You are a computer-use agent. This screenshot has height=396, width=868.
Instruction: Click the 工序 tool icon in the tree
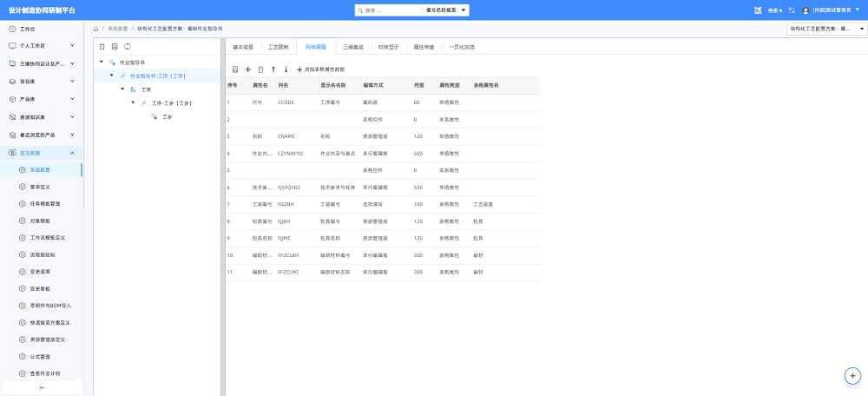click(133, 89)
